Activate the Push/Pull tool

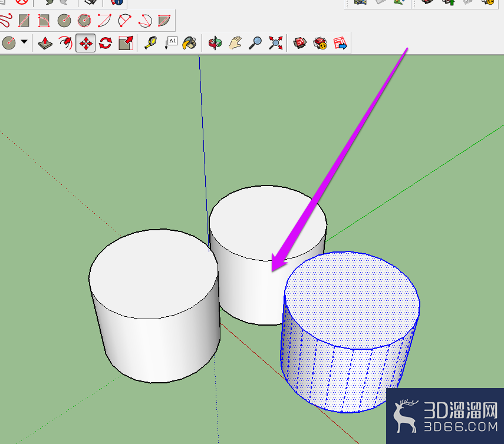click(x=45, y=43)
